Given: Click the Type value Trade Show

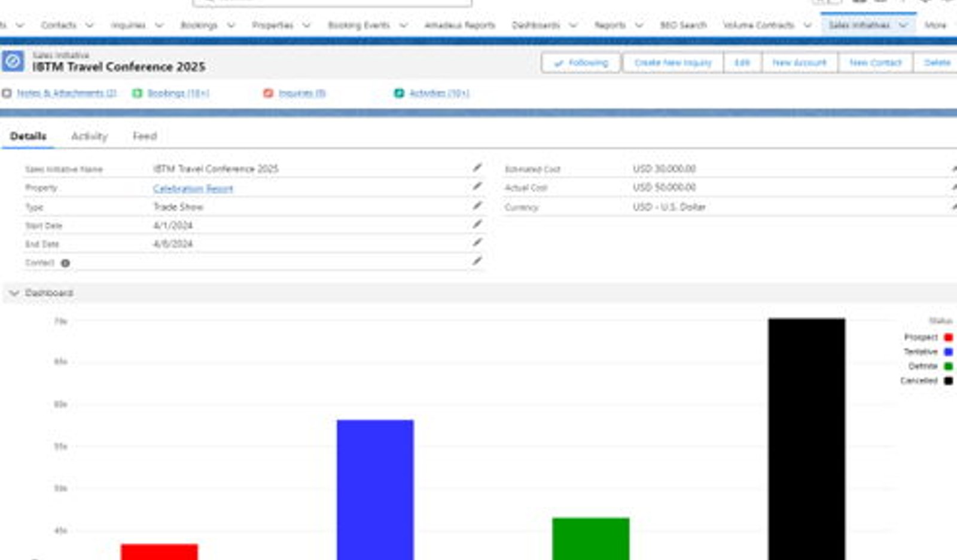Looking at the screenshot, I should click(x=178, y=207).
